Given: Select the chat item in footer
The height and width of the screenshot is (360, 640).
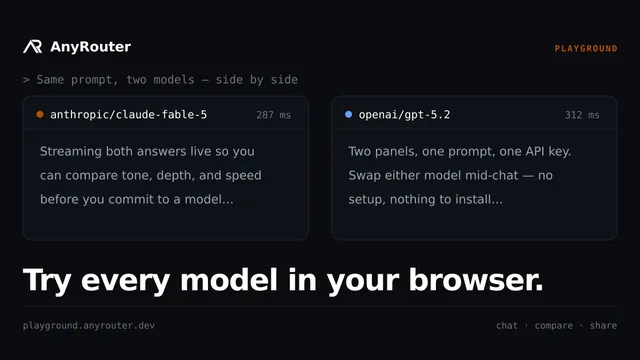Looking at the screenshot, I should pyautogui.click(x=507, y=326).
